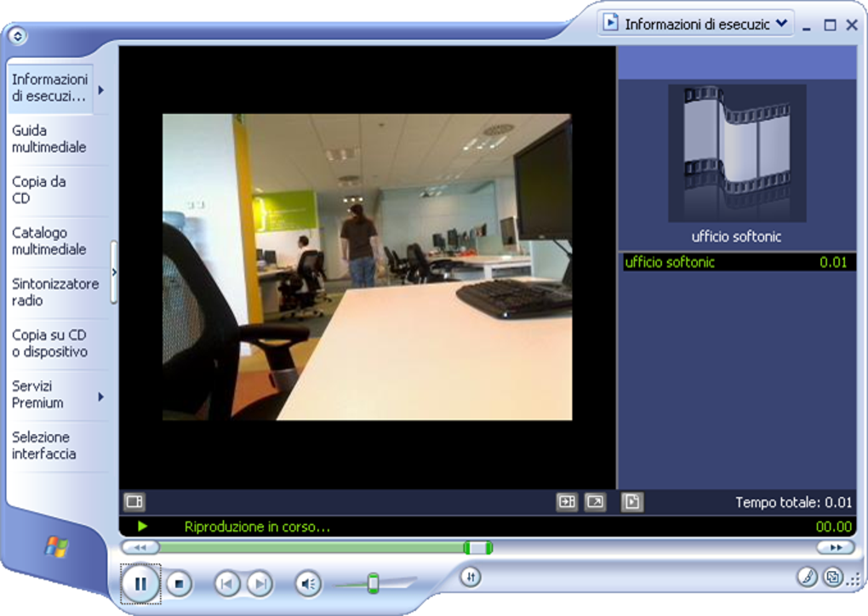Click the Riproduzione in corso status text
Image resolution: width=868 pixels, height=616 pixels.
257,527
